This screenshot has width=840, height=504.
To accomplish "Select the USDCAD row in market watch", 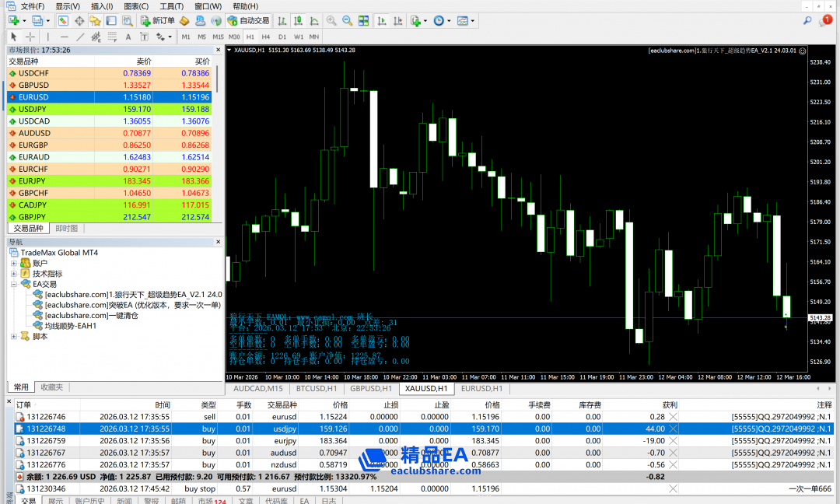I will pyautogui.click(x=34, y=121).
